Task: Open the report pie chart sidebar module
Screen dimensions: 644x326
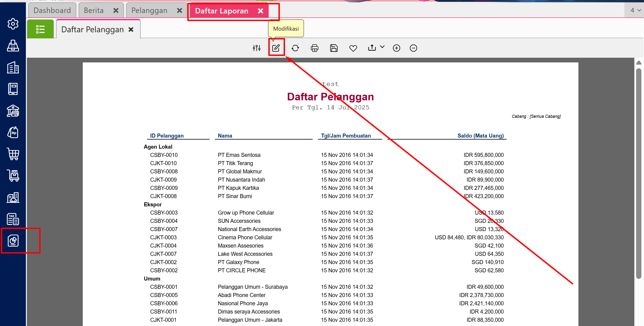Action: pos(13,240)
